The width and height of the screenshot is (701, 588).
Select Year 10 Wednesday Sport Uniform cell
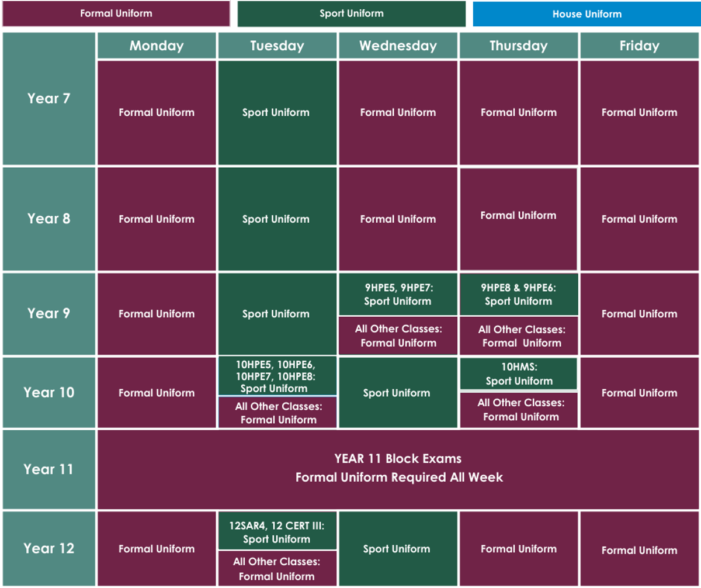tap(398, 393)
